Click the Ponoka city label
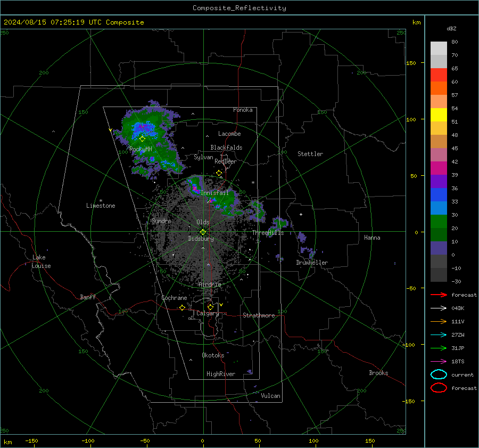 tap(243, 110)
